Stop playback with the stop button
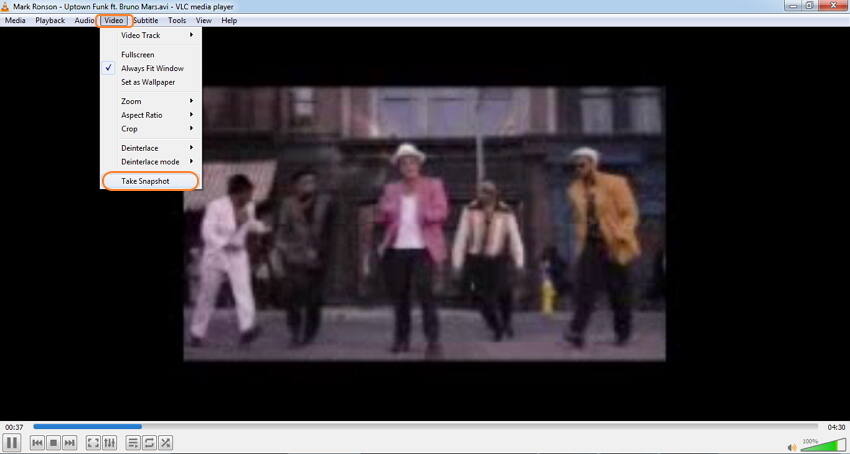Viewport: 850px width, 454px height. (x=53, y=443)
